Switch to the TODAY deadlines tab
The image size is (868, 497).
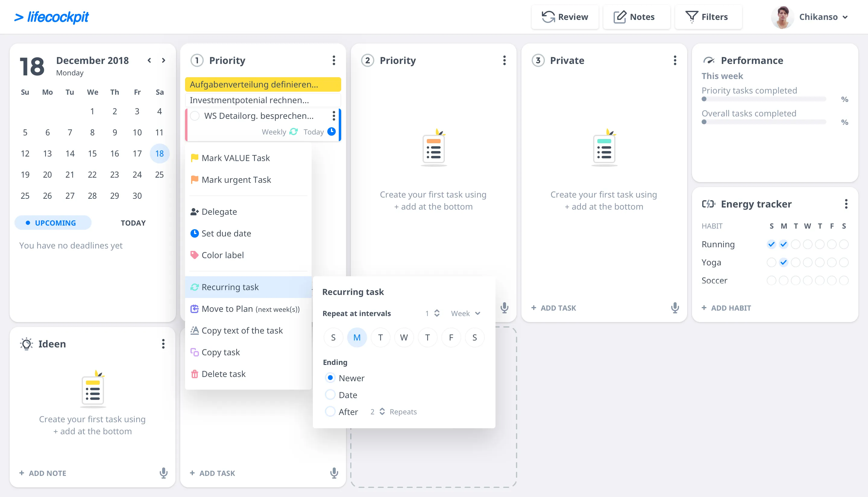coord(133,223)
